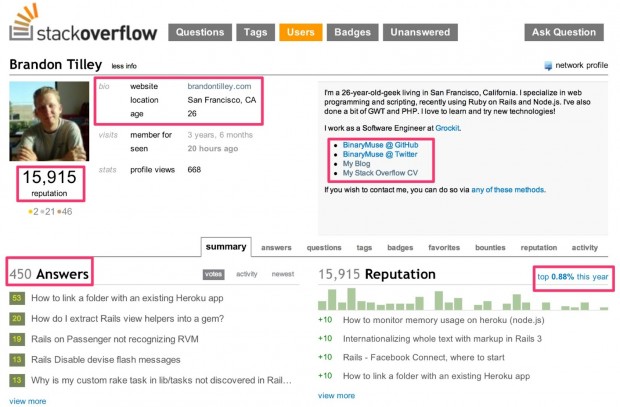Switch to the activity tab

[x=584, y=248]
